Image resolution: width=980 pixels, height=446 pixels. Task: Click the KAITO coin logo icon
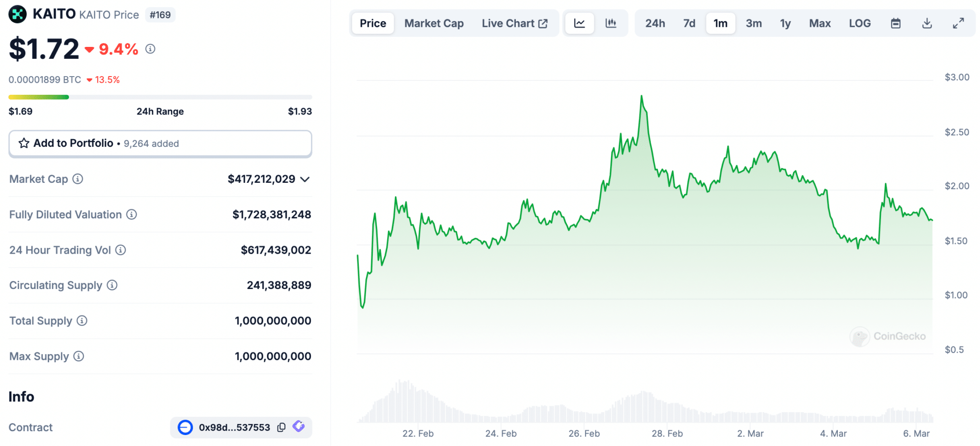coord(18,14)
